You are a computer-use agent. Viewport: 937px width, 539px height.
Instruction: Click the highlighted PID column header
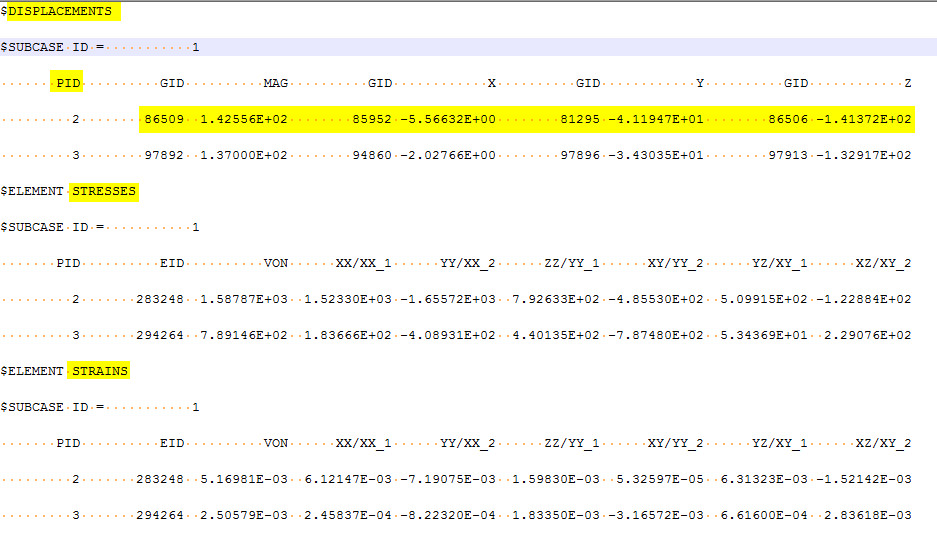68,83
